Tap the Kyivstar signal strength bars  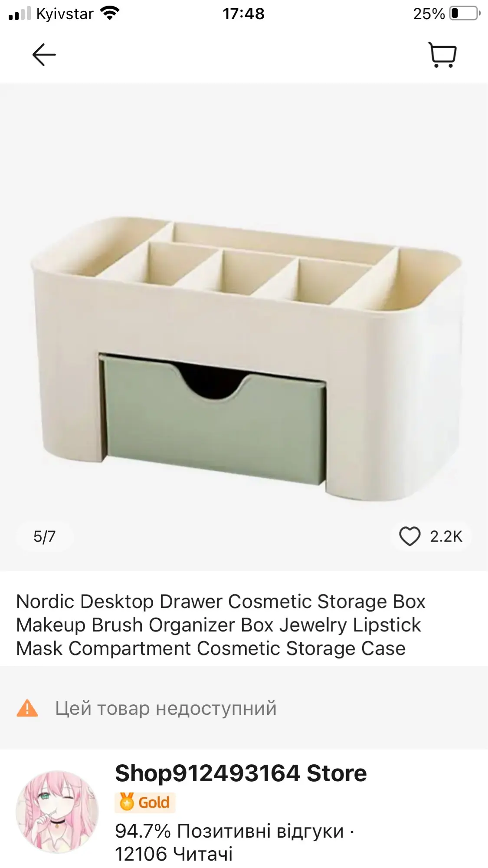20,13
